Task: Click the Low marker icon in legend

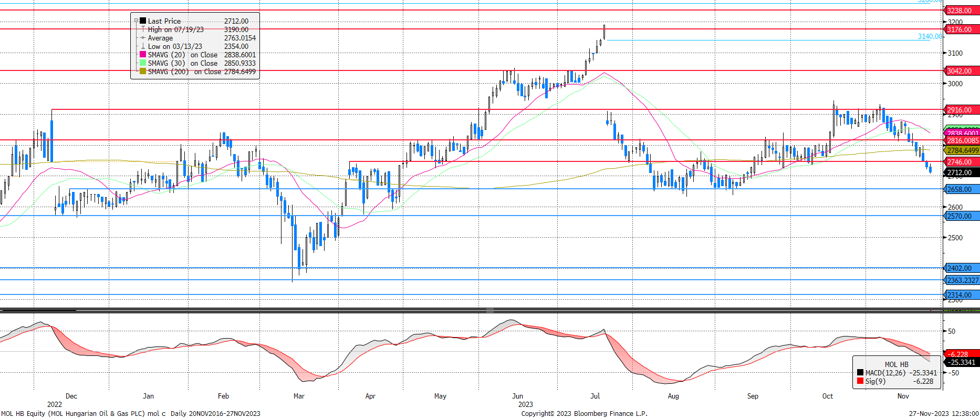Action: [x=143, y=46]
